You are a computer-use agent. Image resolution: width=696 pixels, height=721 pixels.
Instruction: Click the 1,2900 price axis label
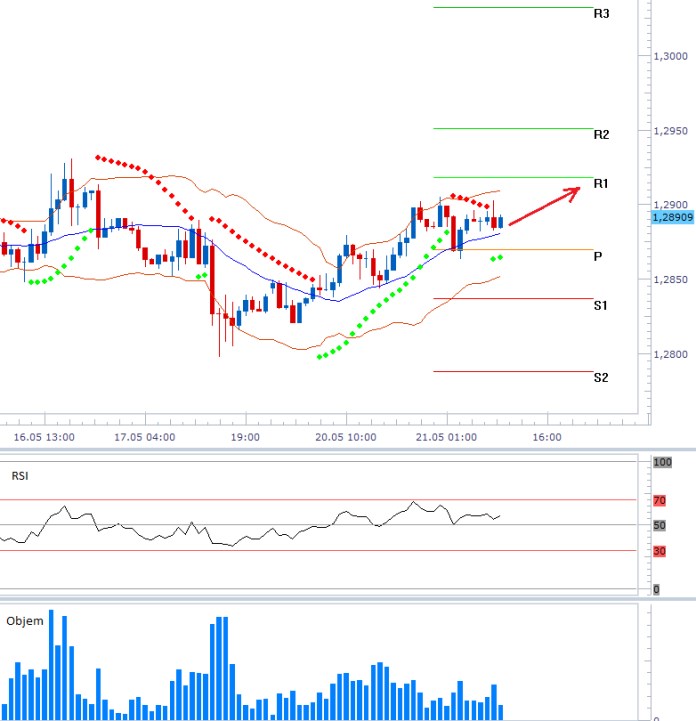(x=670, y=205)
